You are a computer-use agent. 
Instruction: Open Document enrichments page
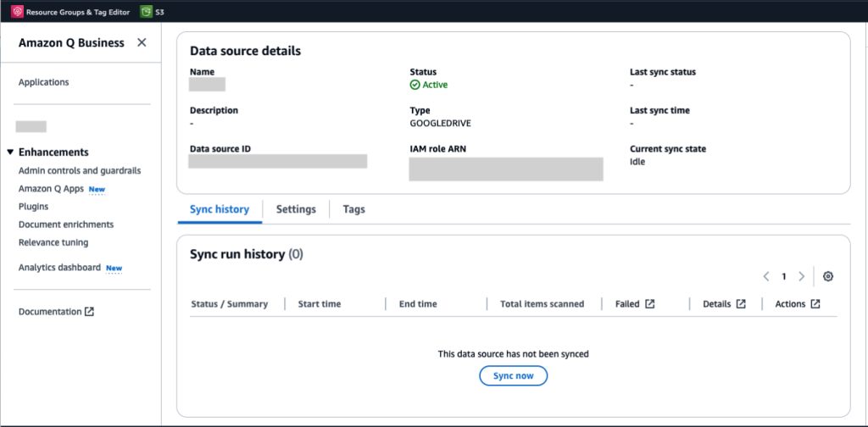coord(66,225)
